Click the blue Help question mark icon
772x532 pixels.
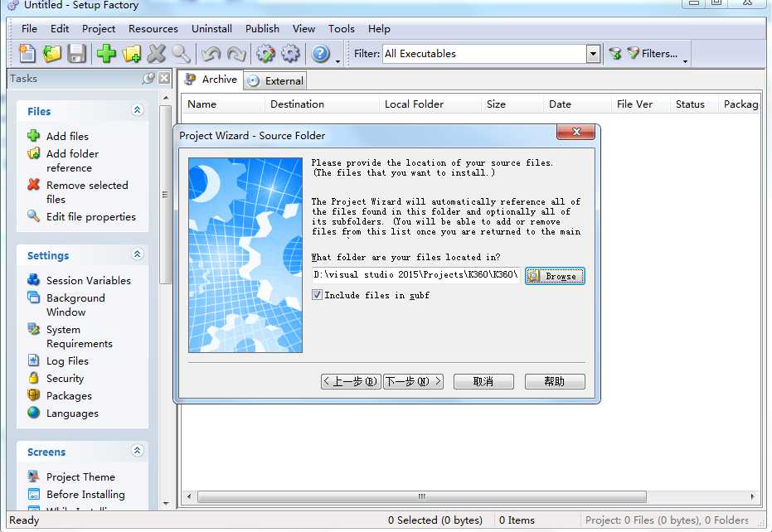click(x=321, y=53)
